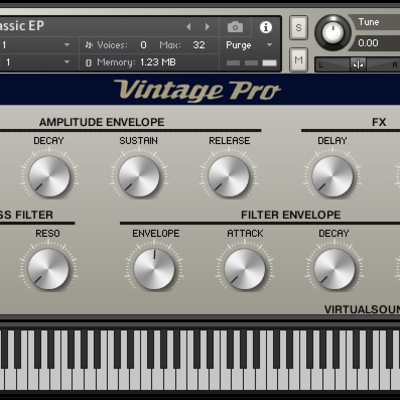Expand the top output channel dropdown

coord(67,45)
